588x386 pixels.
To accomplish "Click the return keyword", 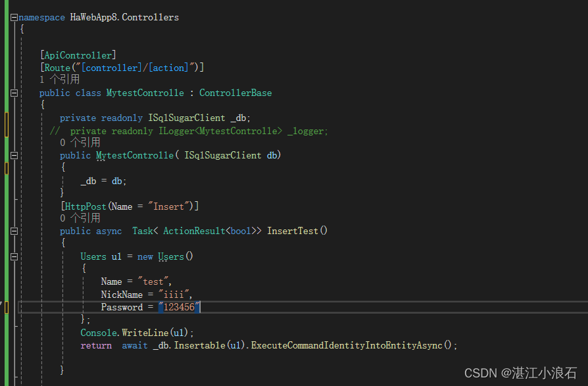I will (x=96, y=345).
